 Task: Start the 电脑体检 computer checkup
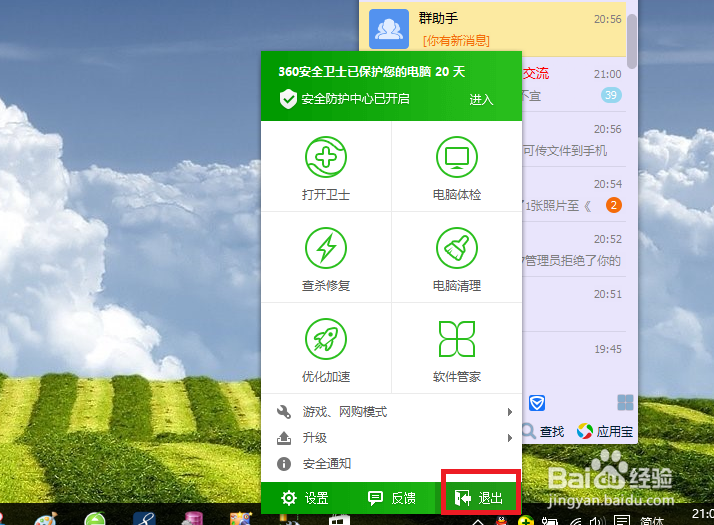pyautogui.click(x=457, y=168)
